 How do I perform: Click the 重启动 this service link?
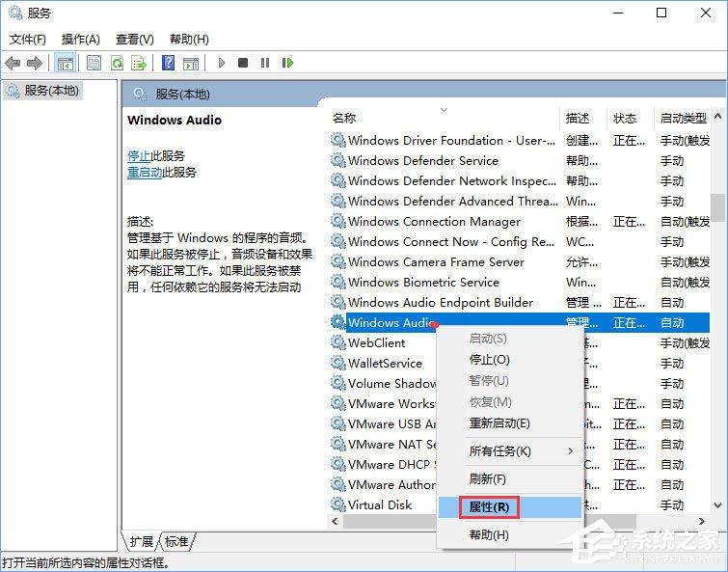[x=145, y=173]
